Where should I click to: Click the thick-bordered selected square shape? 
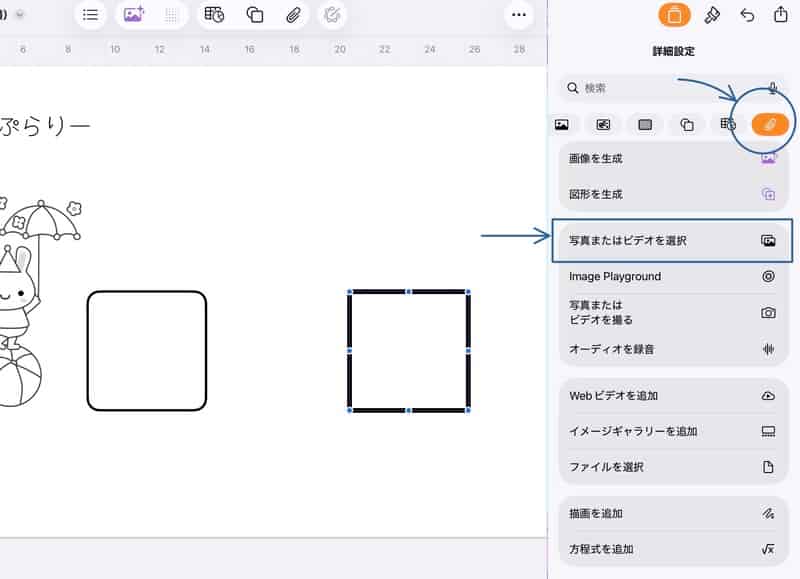click(x=409, y=351)
